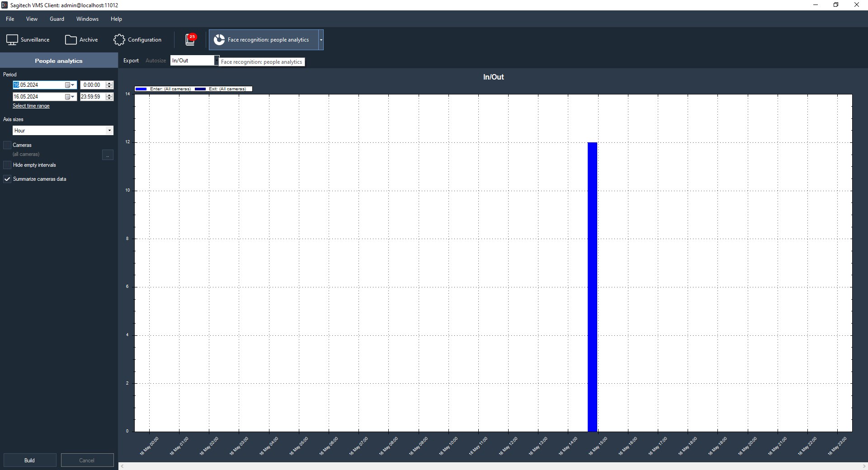Open the Help menu
Viewport: 868px width, 470px height.
coord(116,19)
